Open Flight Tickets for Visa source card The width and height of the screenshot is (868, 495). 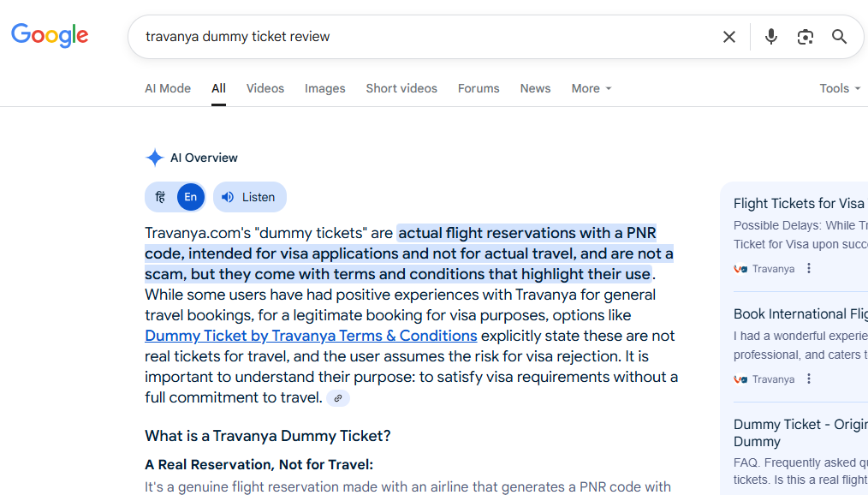coord(799,204)
